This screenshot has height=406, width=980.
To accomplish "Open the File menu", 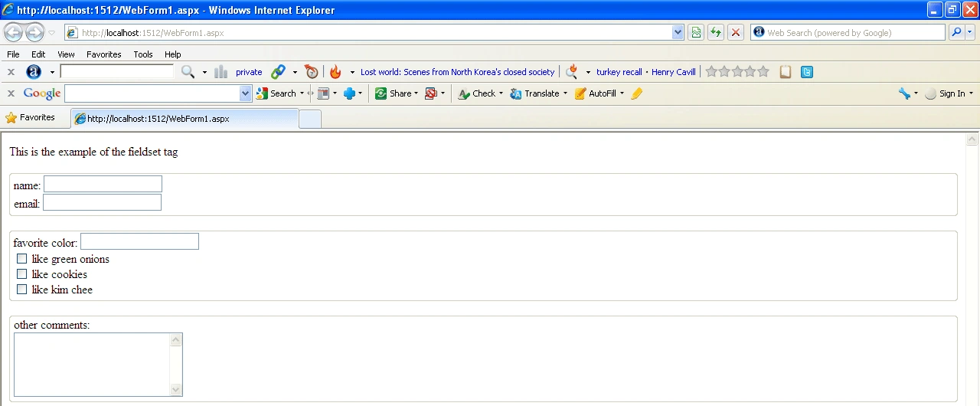I will pyautogui.click(x=13, y=54).
